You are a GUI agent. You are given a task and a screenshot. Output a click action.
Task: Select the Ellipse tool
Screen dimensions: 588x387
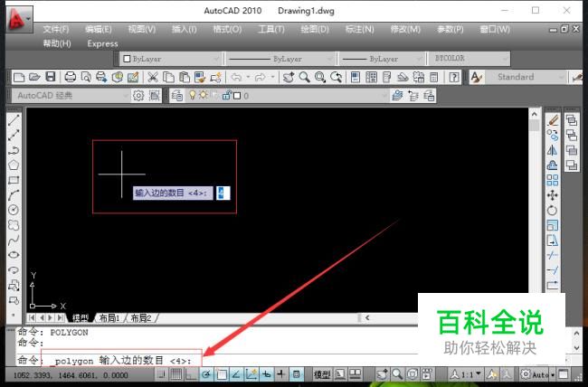[x=14, y=255]
